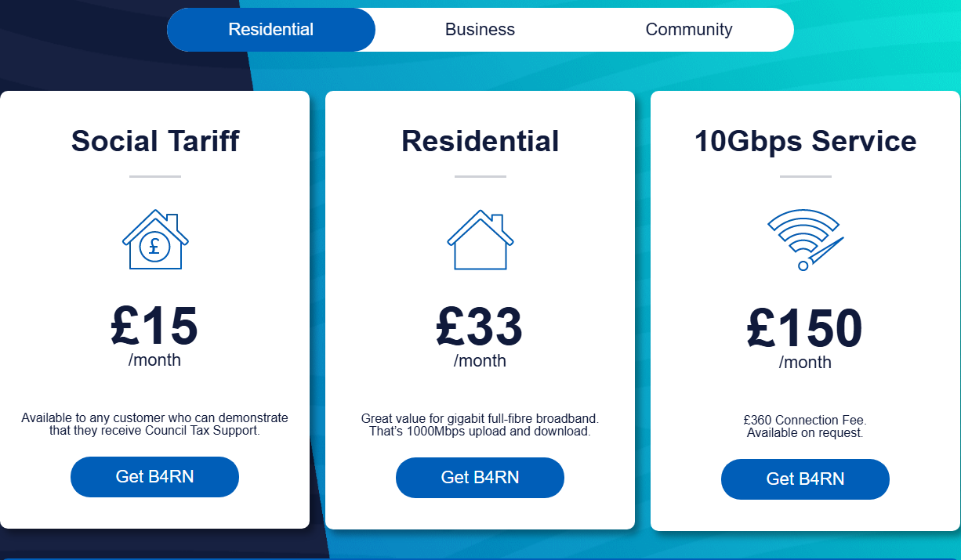Click the divider line under 10Gbps Service
The width and height of the screenshot is (961, 560).
click(805, 176)
